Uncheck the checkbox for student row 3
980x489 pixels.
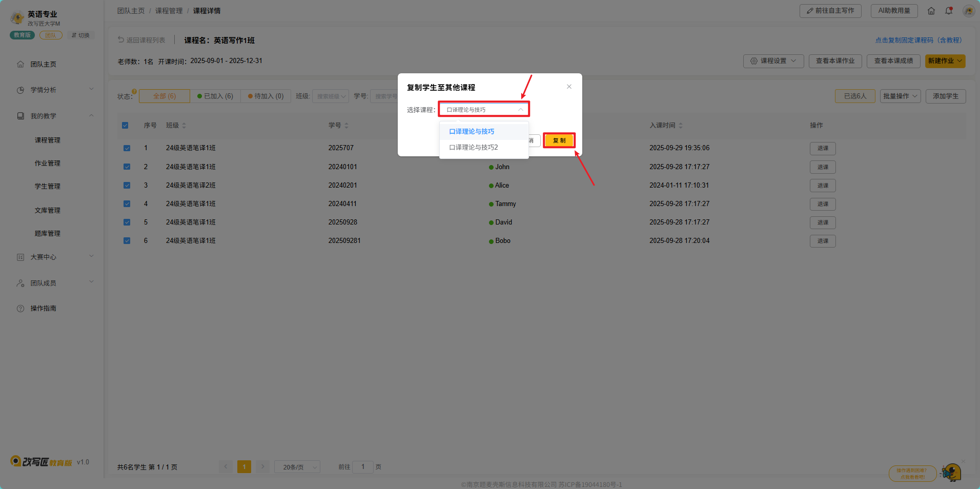[127, 186]
